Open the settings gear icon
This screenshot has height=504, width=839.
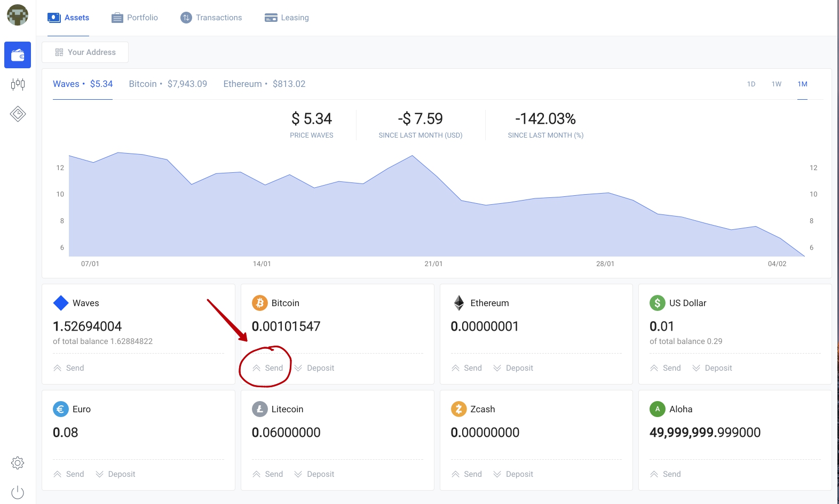point(18,463)
